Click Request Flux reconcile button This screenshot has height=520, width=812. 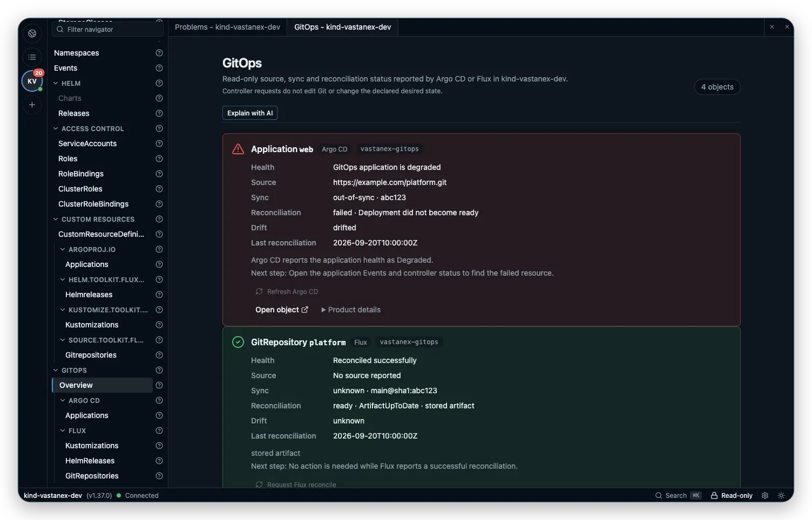coord(296,484)
